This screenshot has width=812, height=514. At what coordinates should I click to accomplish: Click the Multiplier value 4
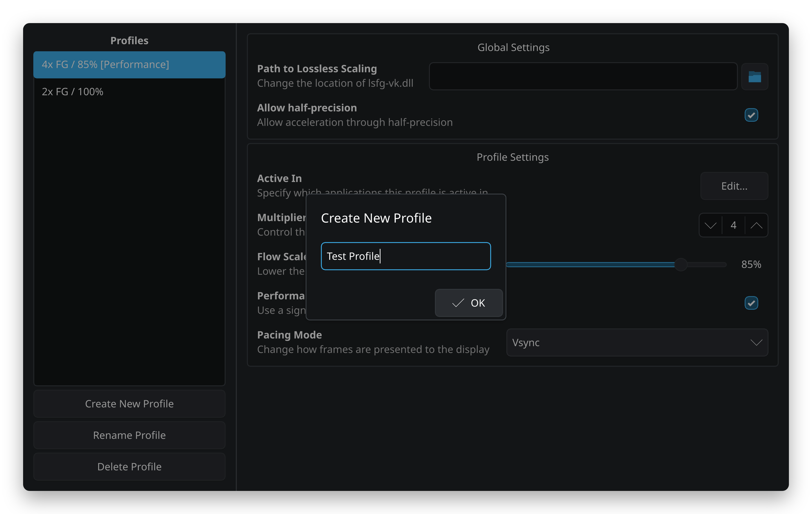[733, 225]
